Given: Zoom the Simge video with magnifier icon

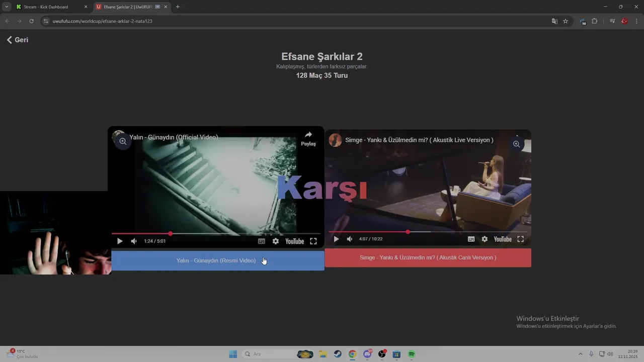Looking at the screenshot, I should tap(516, 144).
